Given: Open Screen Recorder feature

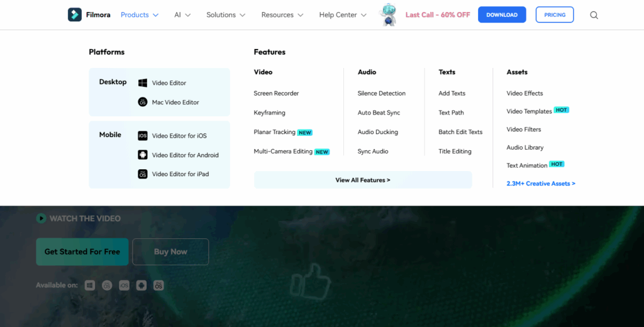Looking at the screenshot, I should click(276, 93).
